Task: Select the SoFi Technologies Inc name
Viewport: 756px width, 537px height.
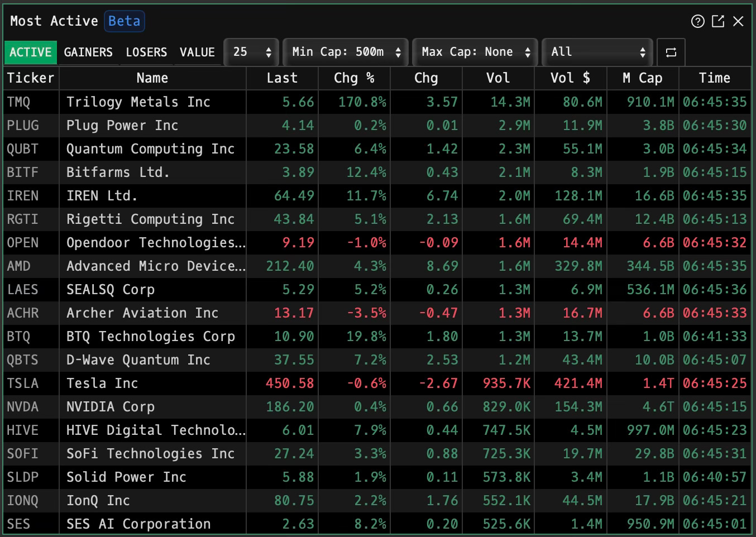Action: tap(150, 454)
